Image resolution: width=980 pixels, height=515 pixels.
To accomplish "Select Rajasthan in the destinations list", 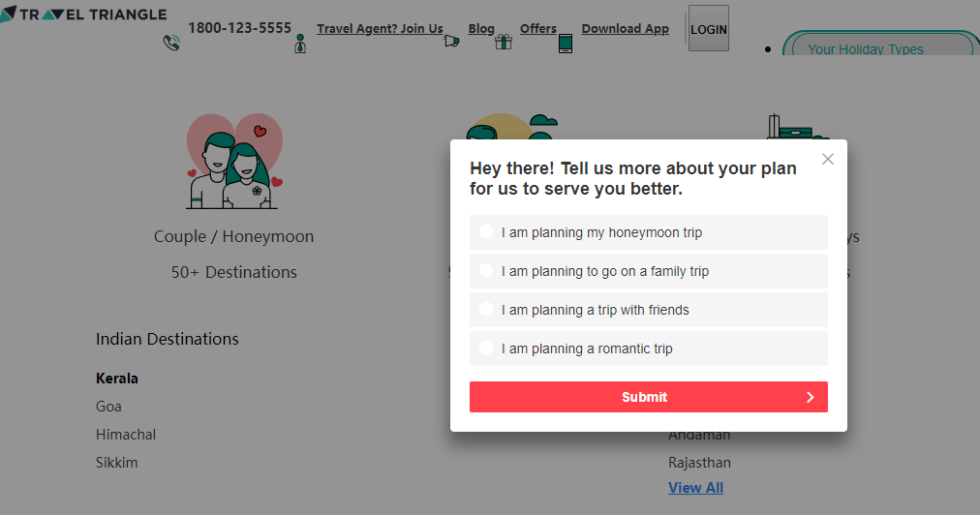I will pyautogui.click(x=699, y=463).
